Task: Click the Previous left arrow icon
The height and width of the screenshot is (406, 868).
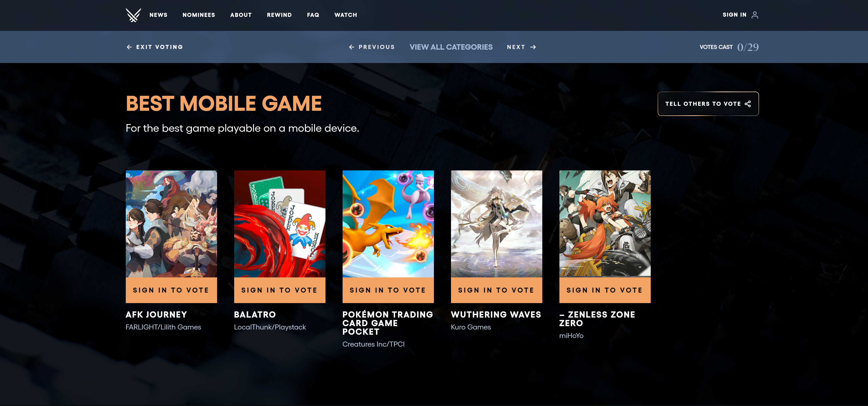Action: pos(351,47)
